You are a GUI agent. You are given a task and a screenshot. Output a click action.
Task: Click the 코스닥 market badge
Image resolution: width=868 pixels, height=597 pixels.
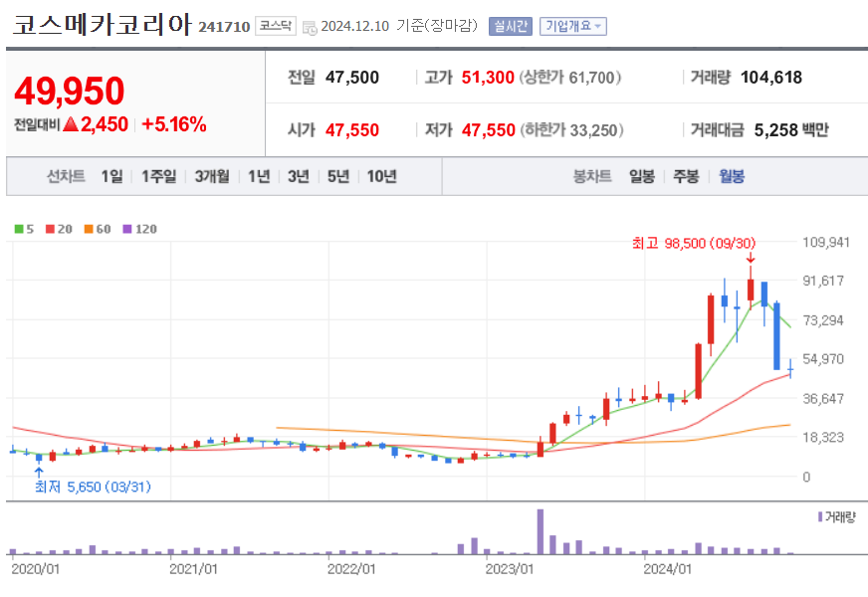[x=275, y=26]
